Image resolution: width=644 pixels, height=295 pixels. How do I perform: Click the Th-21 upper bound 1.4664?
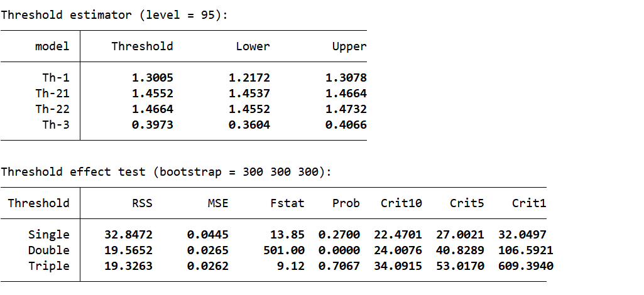point(346,93)
